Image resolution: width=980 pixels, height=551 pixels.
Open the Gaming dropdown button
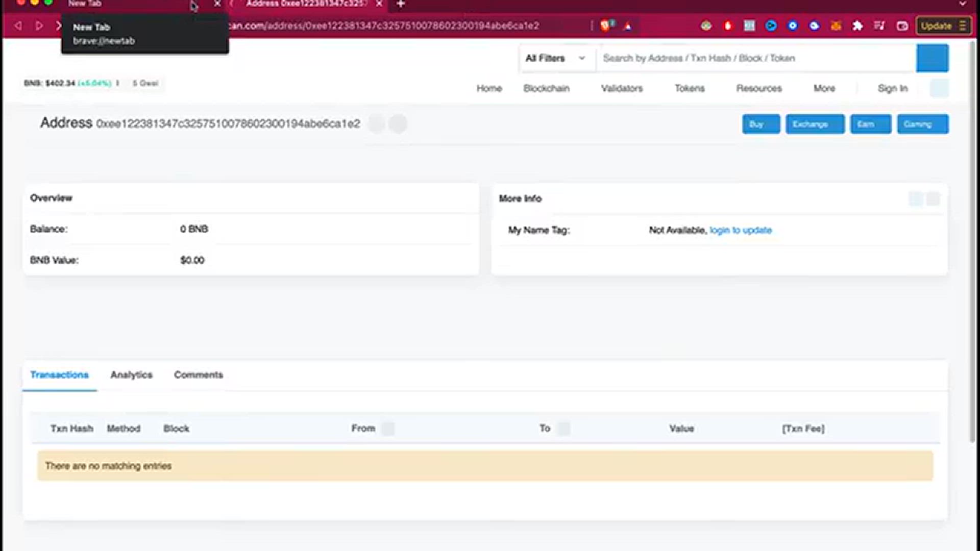(x=923, y=124)
